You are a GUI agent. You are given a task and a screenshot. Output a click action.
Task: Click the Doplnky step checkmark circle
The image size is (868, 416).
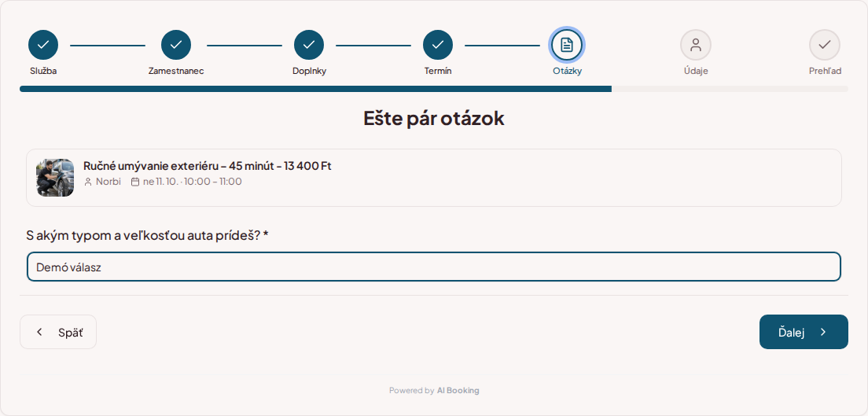click(309, 45)
